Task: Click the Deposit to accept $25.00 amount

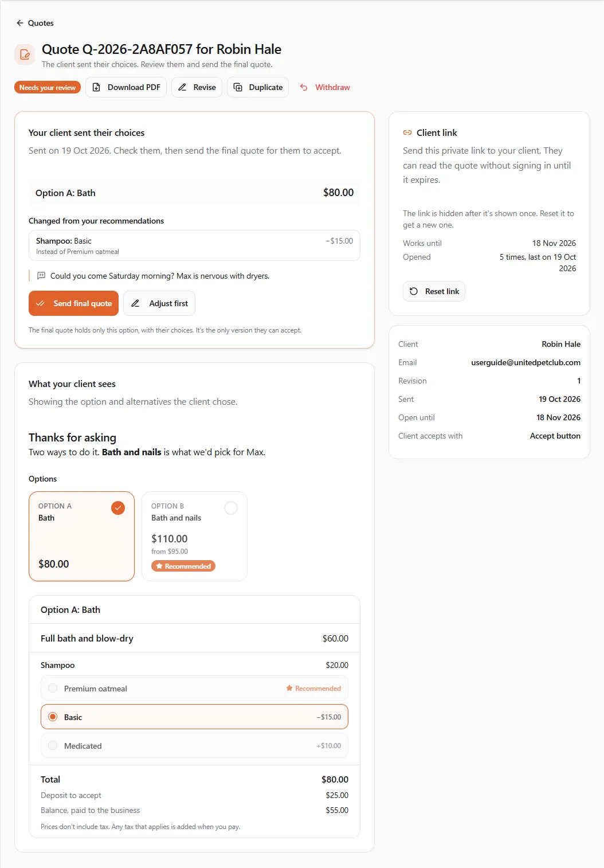Action: tap(337, 795)
